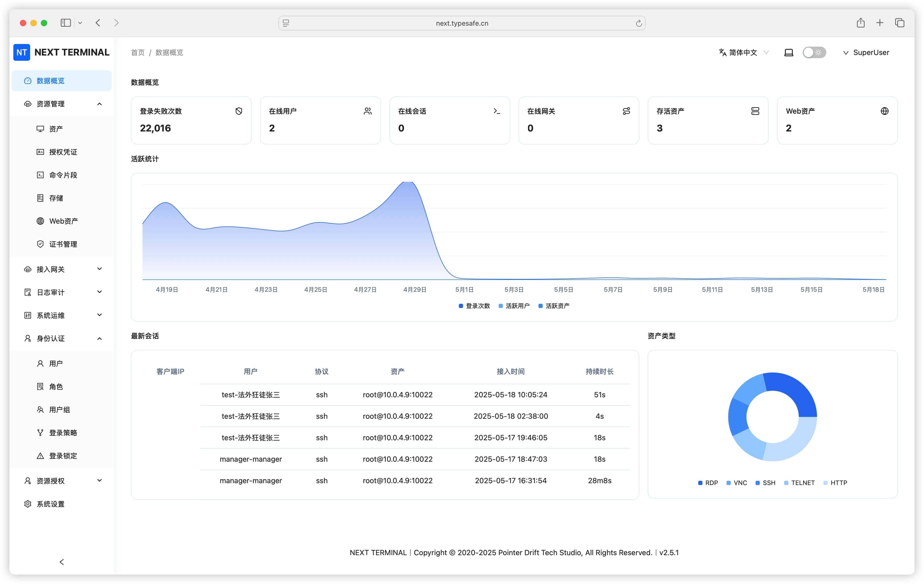Screen dimensions: 924x584
Task: Click the shield icon on login failures card
Action: 239,111
